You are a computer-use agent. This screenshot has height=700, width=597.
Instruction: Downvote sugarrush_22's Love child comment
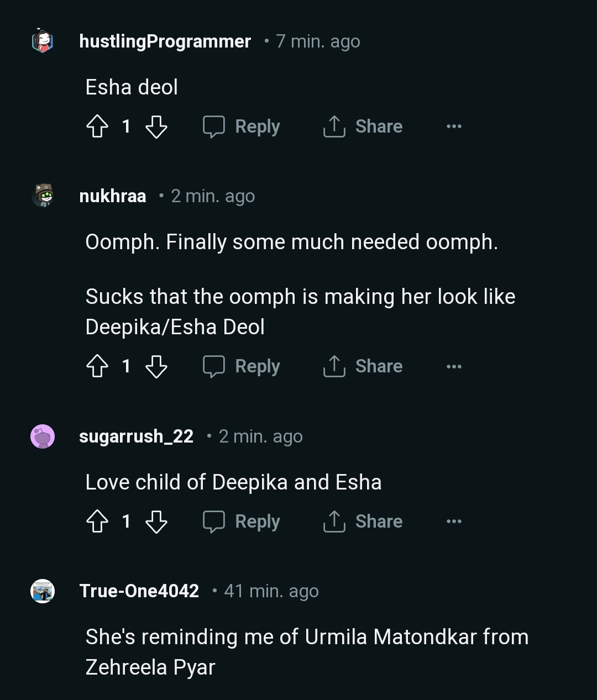click(156, 522)
